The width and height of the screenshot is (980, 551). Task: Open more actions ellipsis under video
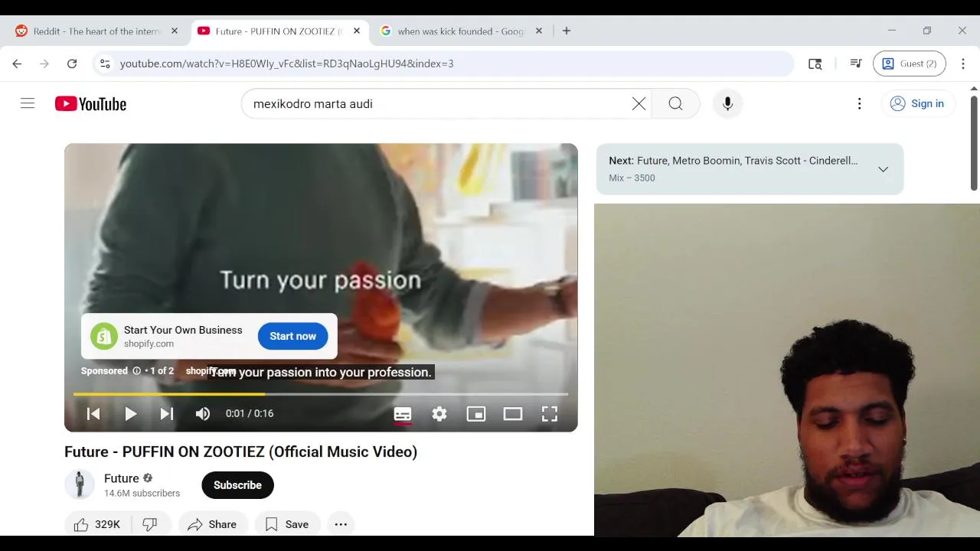click(x=341, y=524)
